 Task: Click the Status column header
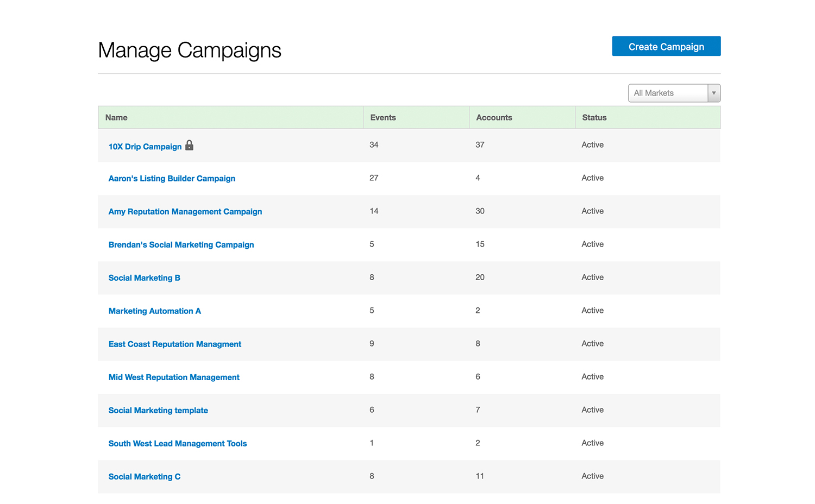pyautogui.click(x=594, y=117)
